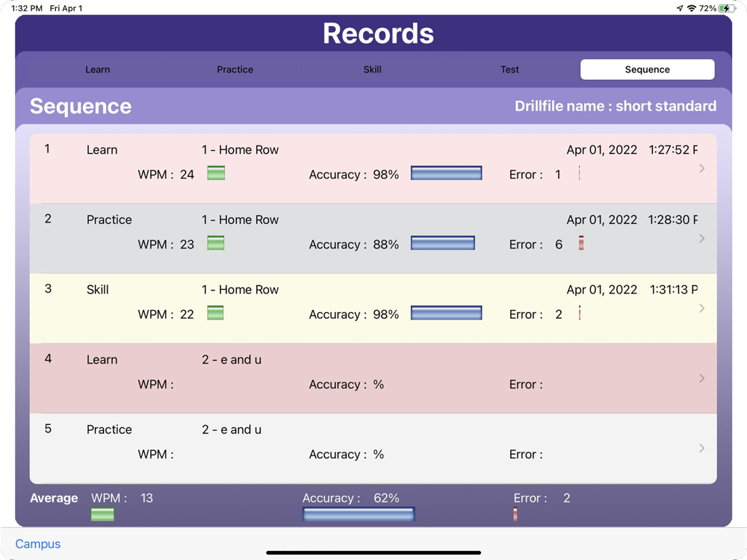Go back to Campus
This screenshot has height=560, width=747.
(x=37, y=544)
